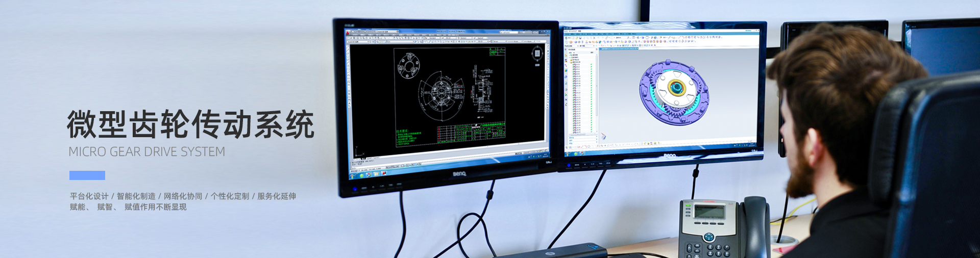The image size is (980, 258).
Task: Click the MICRO GEAR DRIVE SYSTEM subtitle
Action: pyautogui.click(x=146, y=152)
